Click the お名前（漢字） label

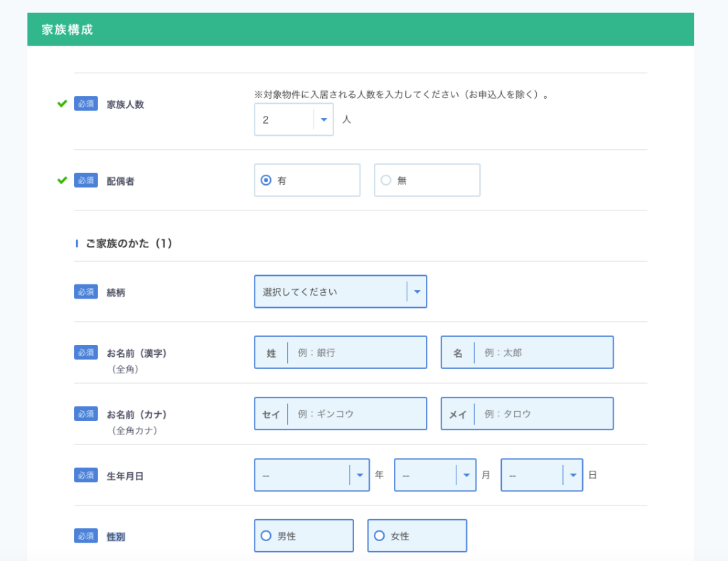click(x=137, y=353)
